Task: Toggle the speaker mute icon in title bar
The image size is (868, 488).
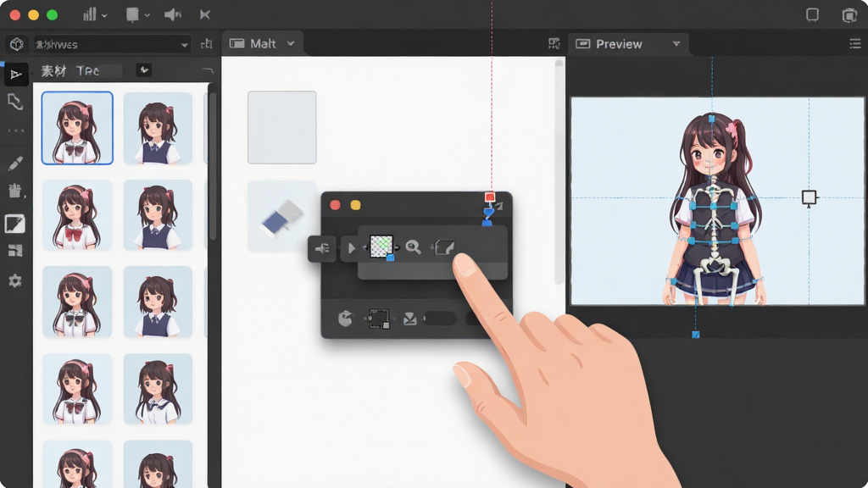Action: tap(173, 14)
